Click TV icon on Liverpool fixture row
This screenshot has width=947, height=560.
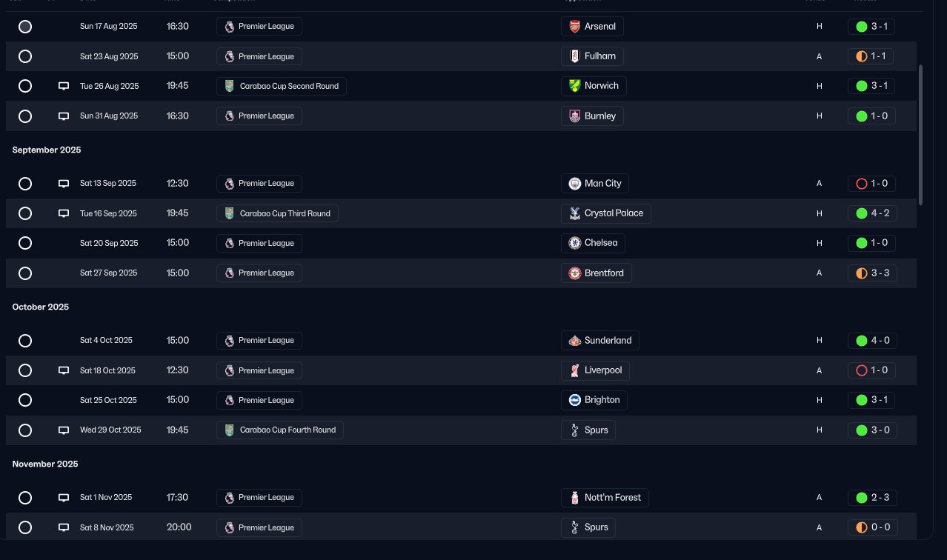[x=64, y=370]
